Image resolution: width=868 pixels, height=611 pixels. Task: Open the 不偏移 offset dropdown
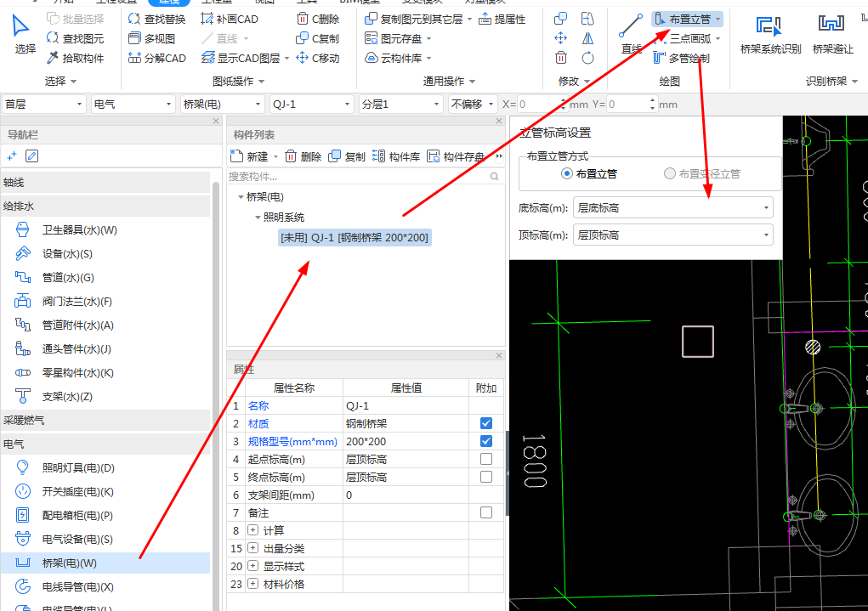[472, 104]
